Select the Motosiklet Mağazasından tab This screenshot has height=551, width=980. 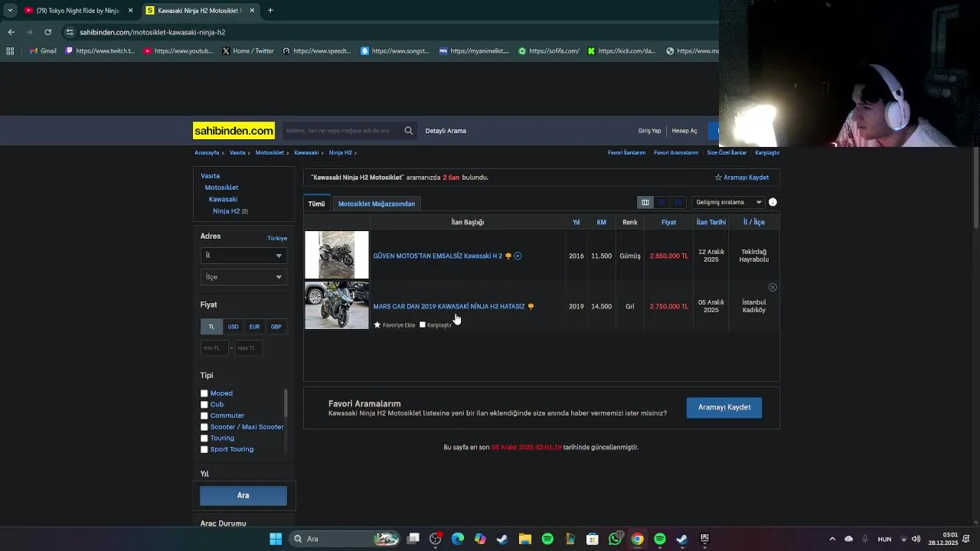pyautogui.click(x=377, y=204)
